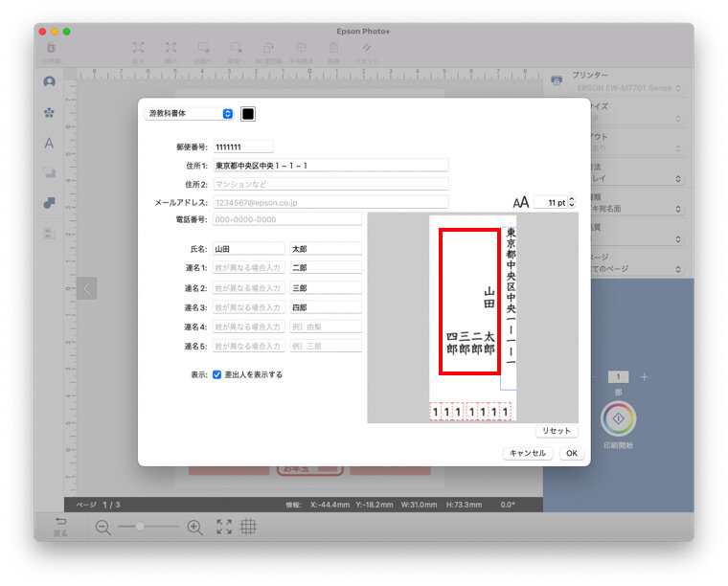The height and width of the screenshot is (586, 728).
Task: Click the 戻る back button
Action: tap(60, 527)
